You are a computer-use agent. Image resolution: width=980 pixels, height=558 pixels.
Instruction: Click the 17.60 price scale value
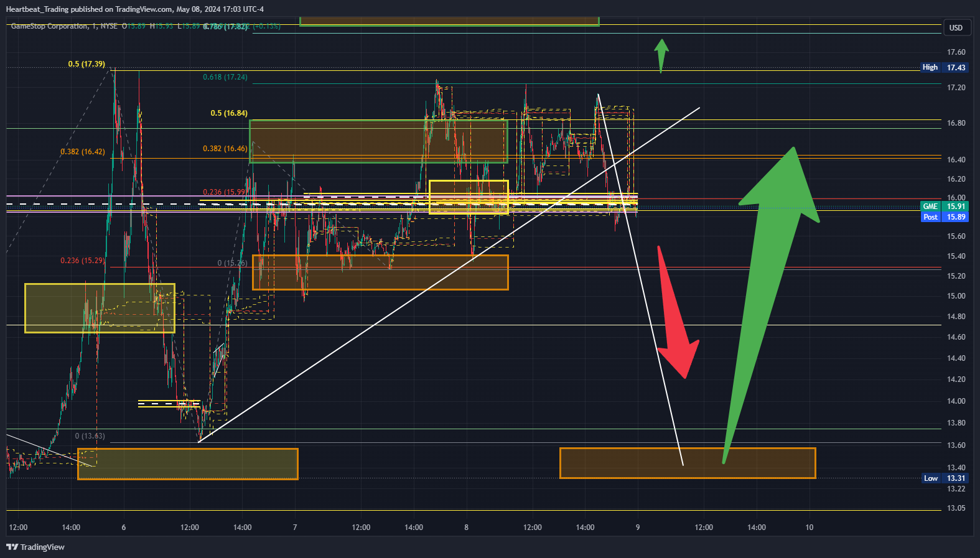pos(956,52)
